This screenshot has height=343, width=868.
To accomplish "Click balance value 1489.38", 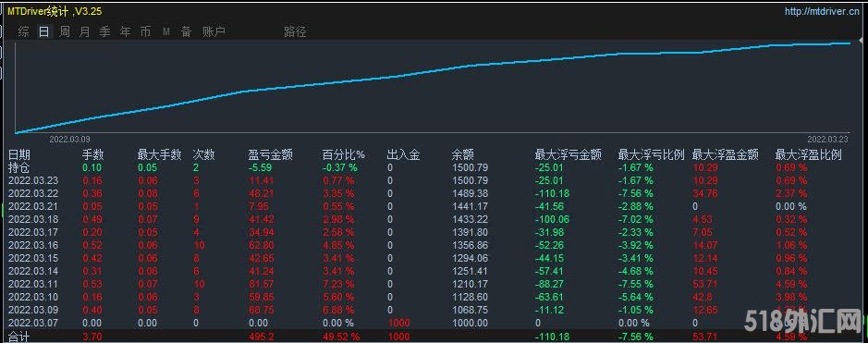I will click(x=470, y=193).
